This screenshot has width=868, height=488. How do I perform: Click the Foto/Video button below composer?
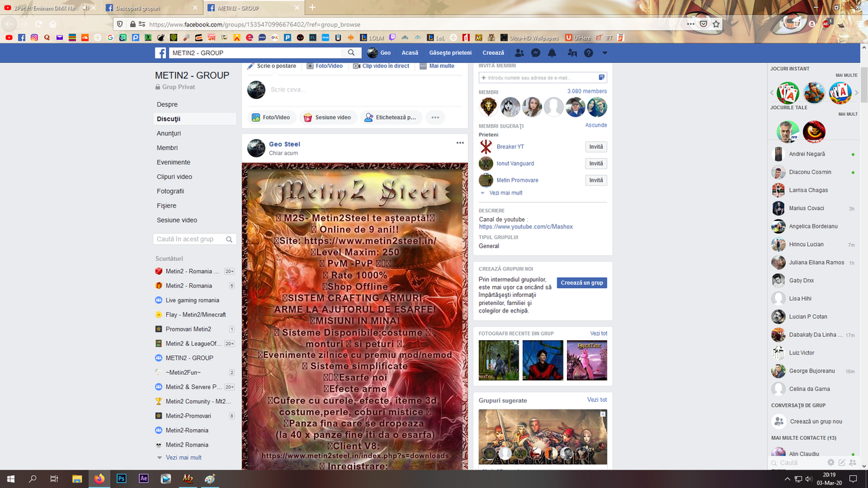[271, 117]
